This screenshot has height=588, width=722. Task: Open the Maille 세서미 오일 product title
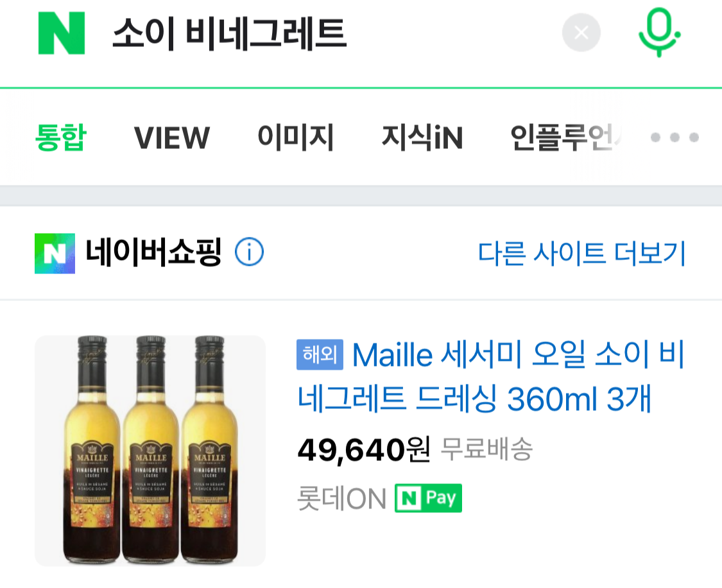pyautogui.click(x=491, y=377)
